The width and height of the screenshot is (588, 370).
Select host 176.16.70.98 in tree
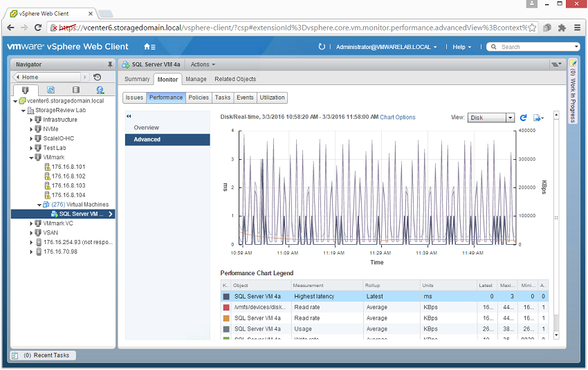pyautogui.click(x=60, y=252)
